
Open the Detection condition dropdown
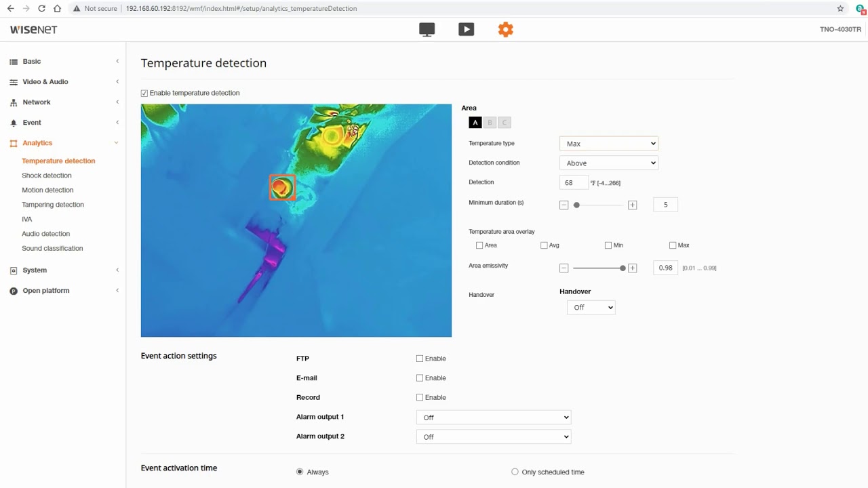[x=608, y=163]
